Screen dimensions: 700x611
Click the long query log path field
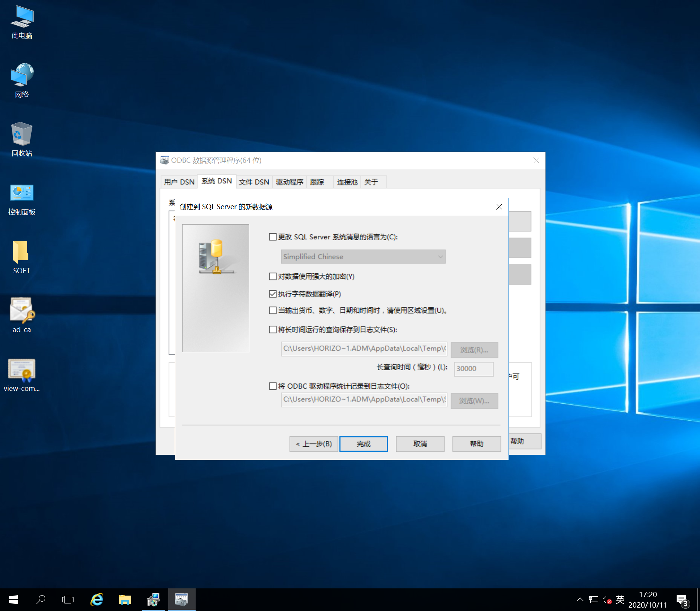tap(364, 349)
